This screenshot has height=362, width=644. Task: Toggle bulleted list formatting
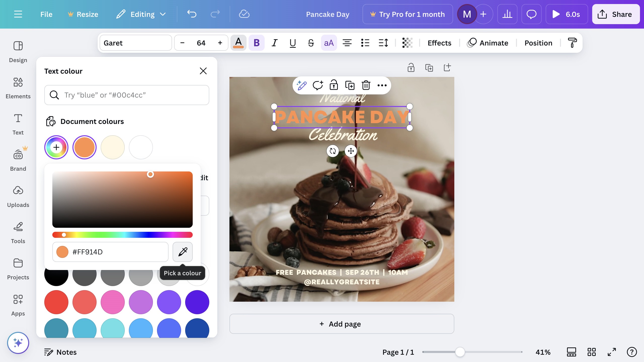click(x=365, y=43)
